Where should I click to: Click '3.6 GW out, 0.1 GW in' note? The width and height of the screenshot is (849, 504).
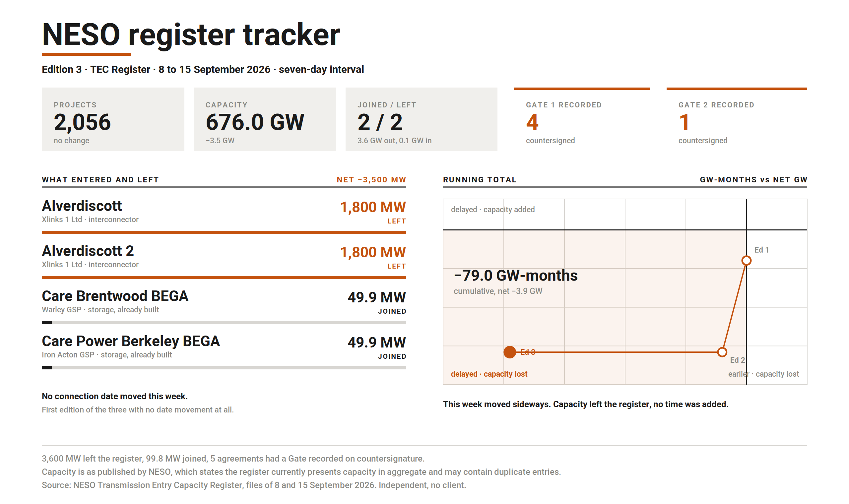point(394,141)
